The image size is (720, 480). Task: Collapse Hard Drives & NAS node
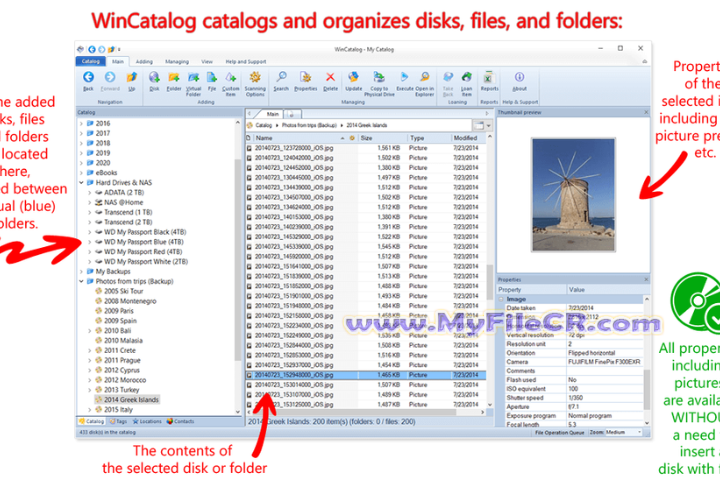[x=81, y=183]
